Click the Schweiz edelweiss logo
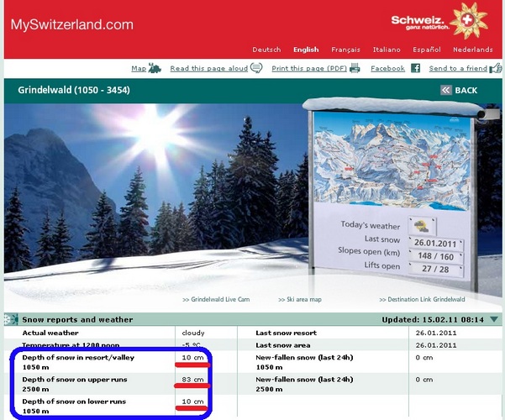 pos(468,21)
